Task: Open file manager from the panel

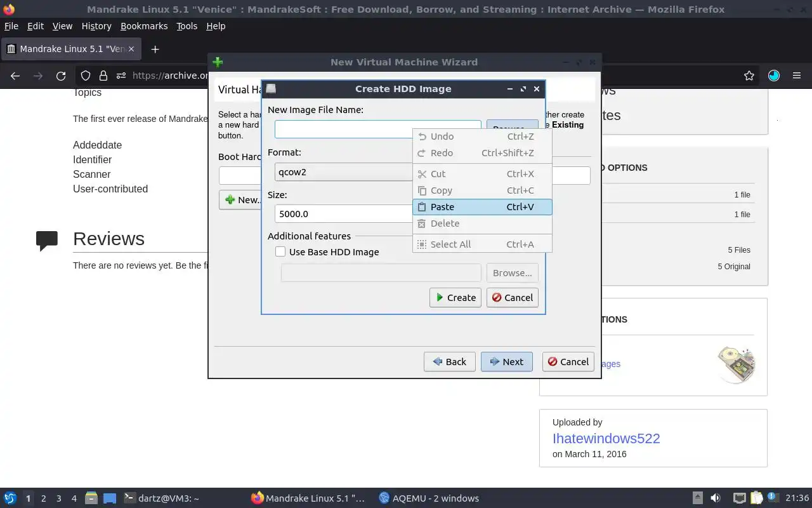Action: (91, 498)
